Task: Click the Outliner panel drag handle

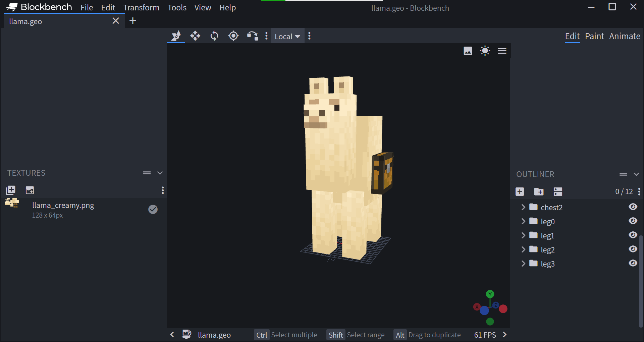Action: coord(624,174)
